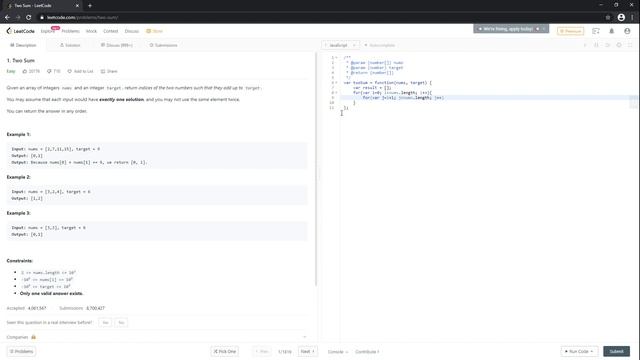Switch to the Description tab

click(24, 45)
